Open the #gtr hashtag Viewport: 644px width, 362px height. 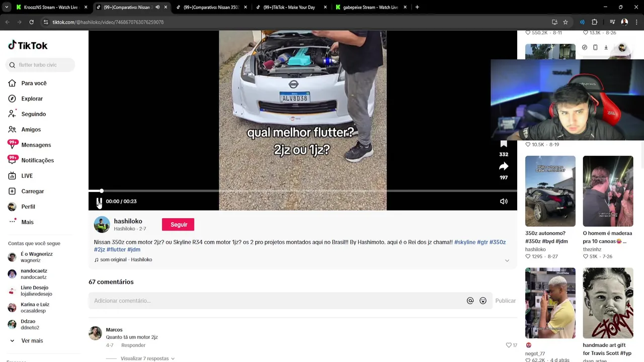tap(482, 242)
